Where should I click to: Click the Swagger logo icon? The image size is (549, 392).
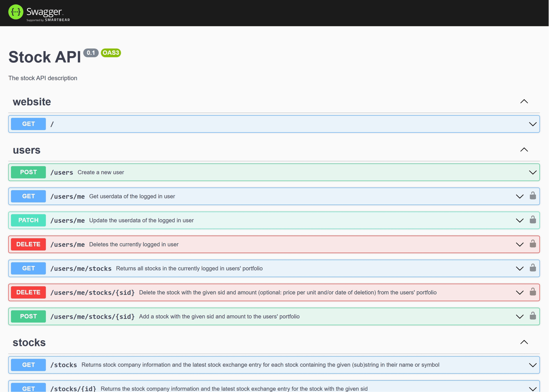(x=16, y=12)
